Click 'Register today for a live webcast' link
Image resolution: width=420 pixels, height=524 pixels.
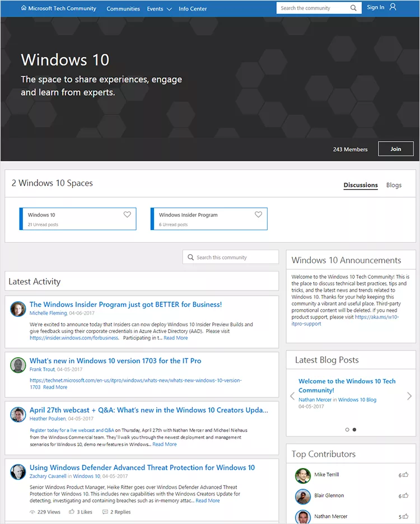[72, 431]
